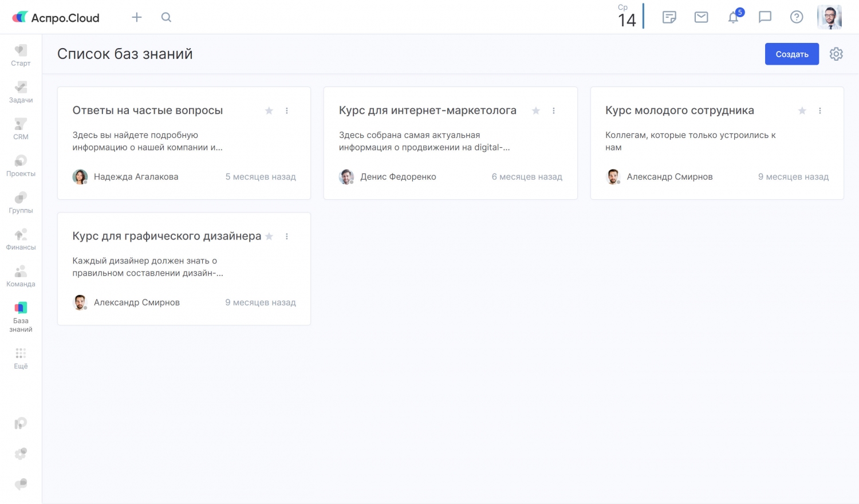Viewport: 859px width, 504px height.
Task: Open the help question mark icon
Action: 797,17
